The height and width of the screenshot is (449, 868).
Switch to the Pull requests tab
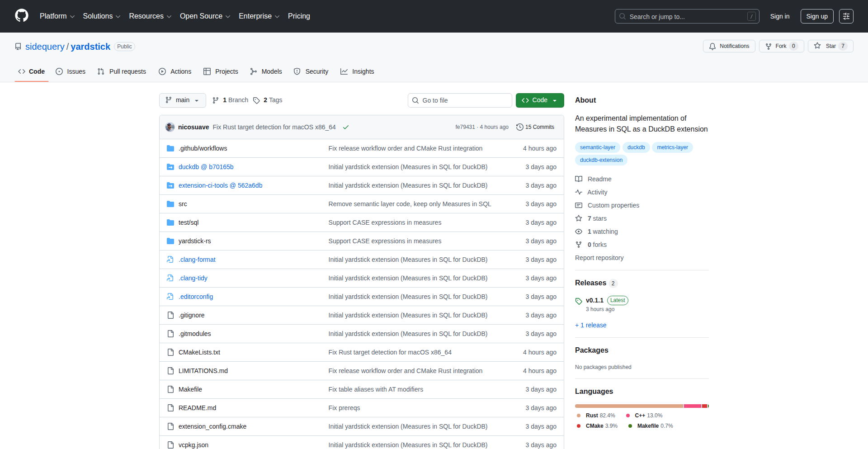point(121,71)
